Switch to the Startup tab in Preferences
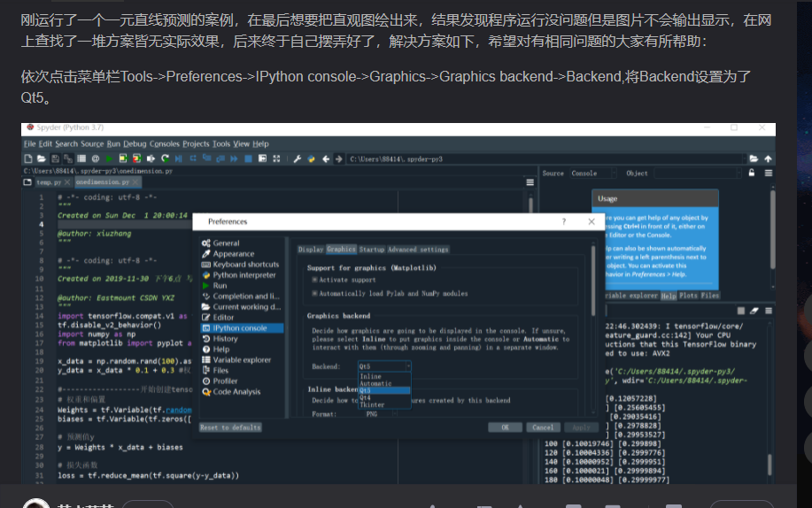This screenshot has width=812, height=508. 372,250
